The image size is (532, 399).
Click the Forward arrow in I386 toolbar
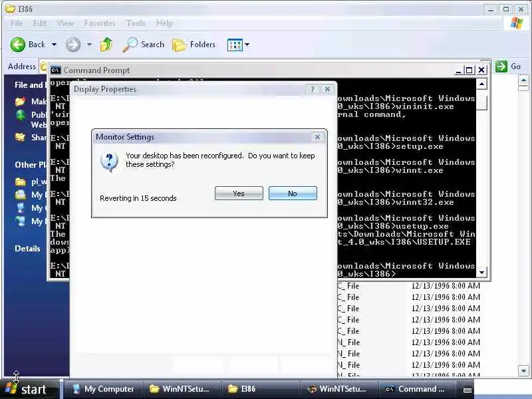[x=73, y=45]
